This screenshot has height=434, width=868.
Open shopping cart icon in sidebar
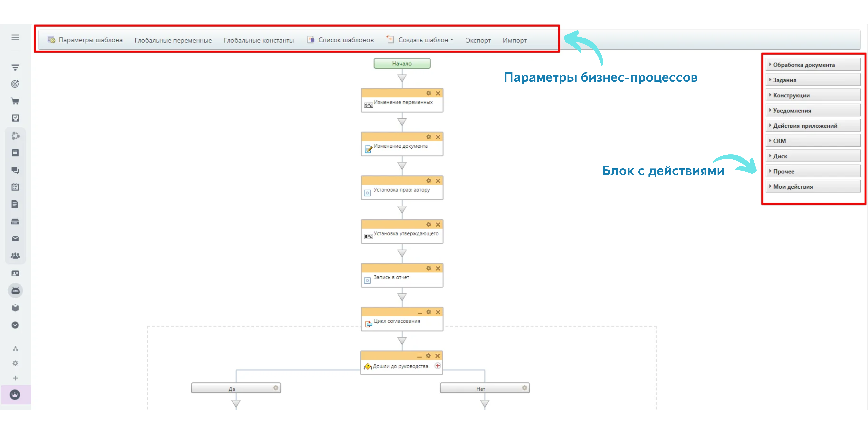[15, 101]
